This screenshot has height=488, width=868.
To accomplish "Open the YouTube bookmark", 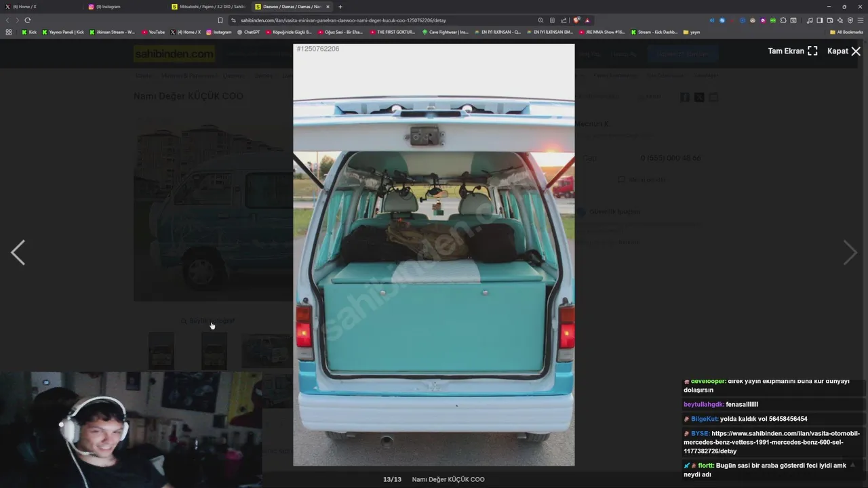I will pyautogui.click(x=153, y=32).
